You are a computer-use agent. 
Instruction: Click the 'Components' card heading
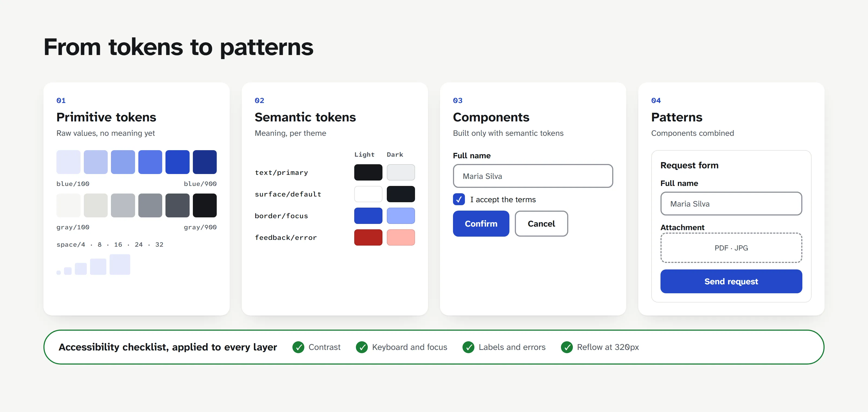pos(491,117)
